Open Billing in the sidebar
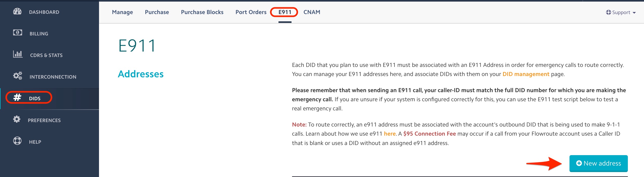The height and width of the screenshot is (177, 644). (39, 34)
